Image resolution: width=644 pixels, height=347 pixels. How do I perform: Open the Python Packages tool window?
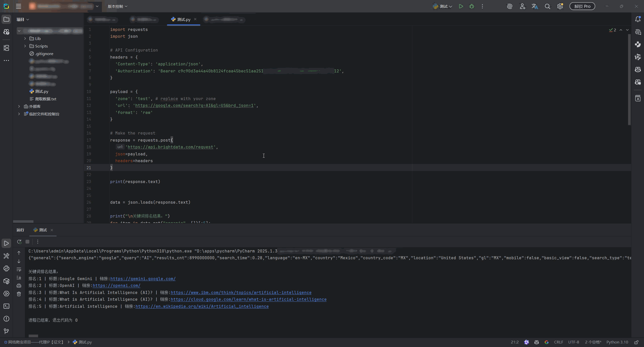(x=6, y=281)
